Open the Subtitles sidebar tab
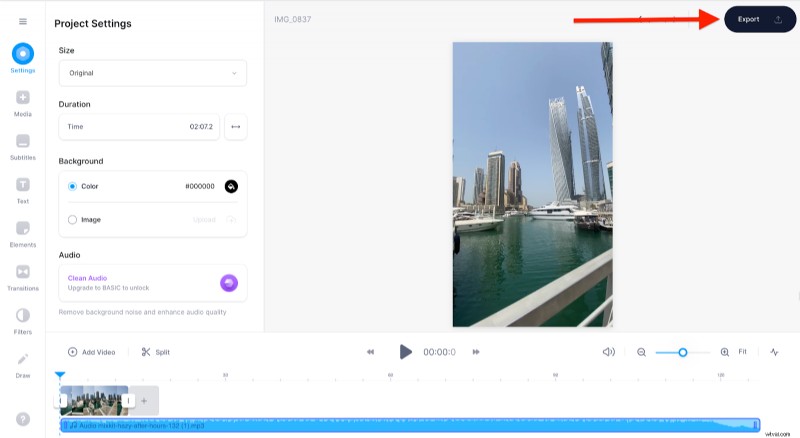This screenshot has height=438, width=800. (x=23, y=147)
